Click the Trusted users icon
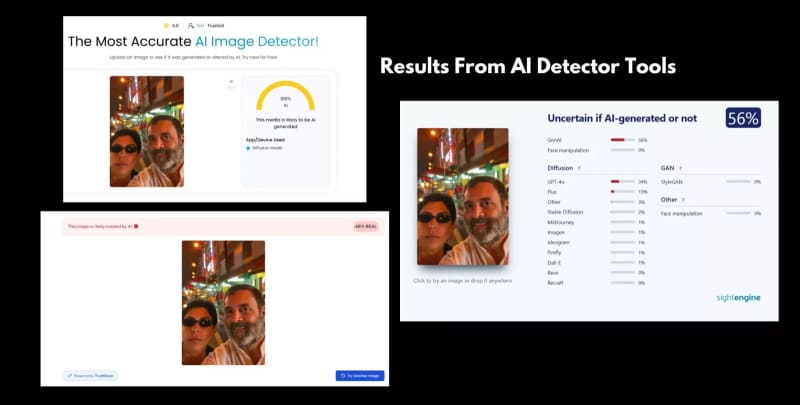Image resolution: width=800 pixels, height=405 pixels. 191,24
